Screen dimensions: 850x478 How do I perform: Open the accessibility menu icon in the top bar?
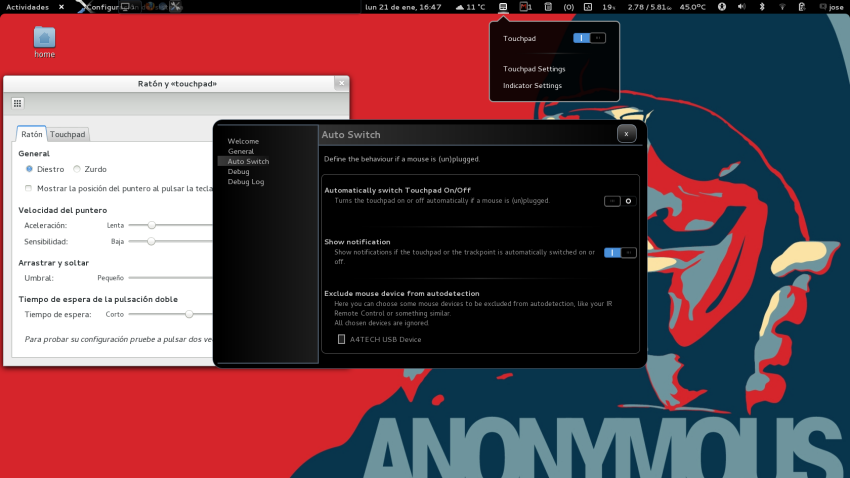722,7
